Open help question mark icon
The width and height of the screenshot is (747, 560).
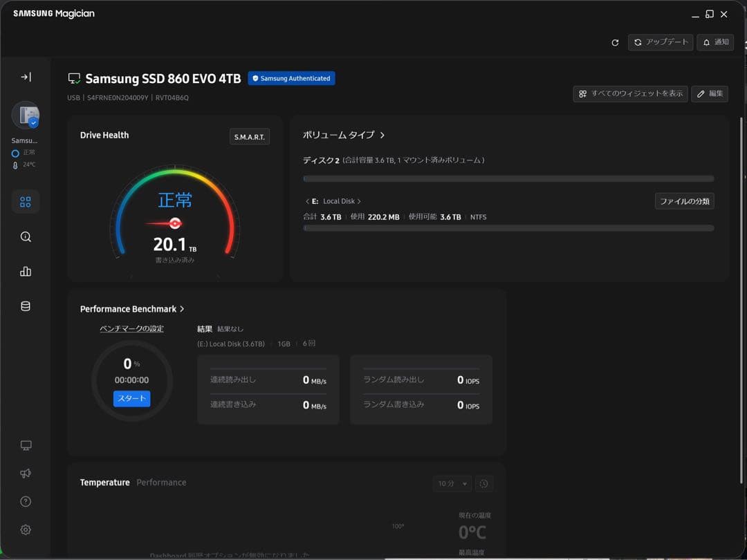click(26, 501)
